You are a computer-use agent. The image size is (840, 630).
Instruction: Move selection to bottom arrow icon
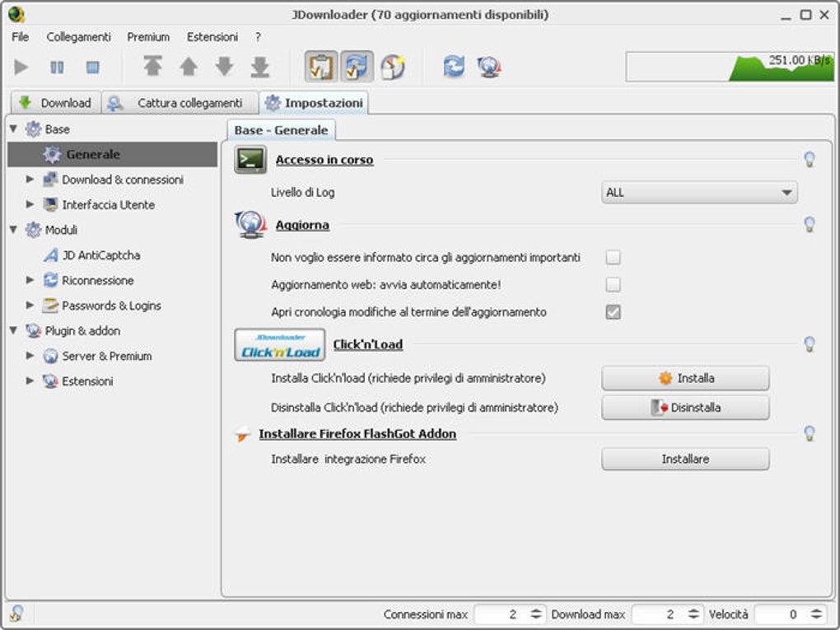pyautogui.click(x=259, y=67)
